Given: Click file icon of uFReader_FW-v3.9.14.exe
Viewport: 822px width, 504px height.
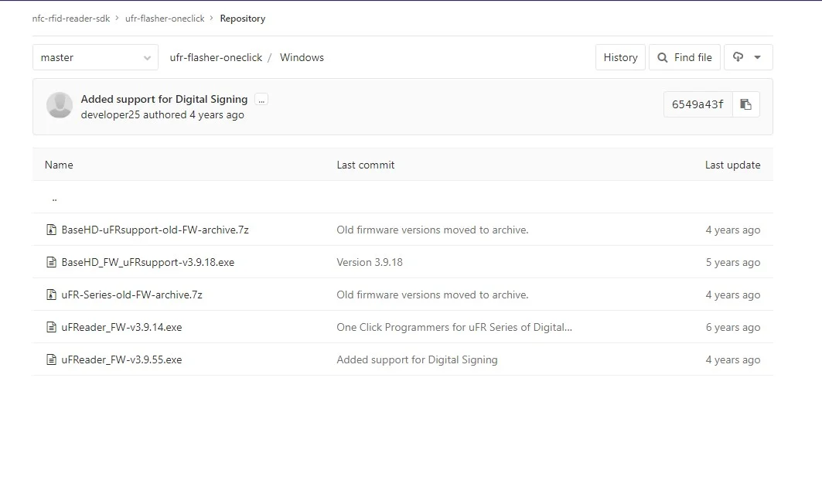Looking at the screenshot, I should (x=51, y=327).
